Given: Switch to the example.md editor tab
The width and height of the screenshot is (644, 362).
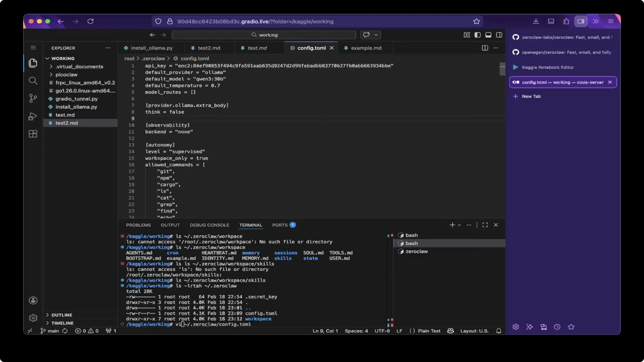Looking at the screenshot, I should (x=366, y=48).
